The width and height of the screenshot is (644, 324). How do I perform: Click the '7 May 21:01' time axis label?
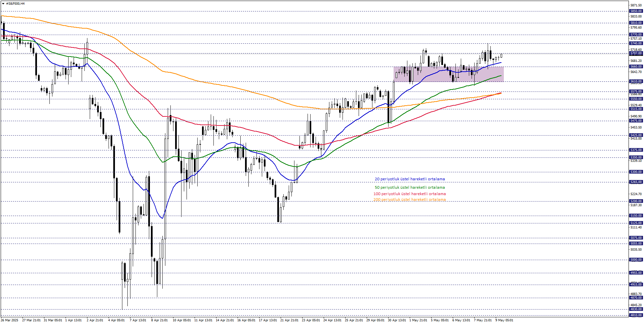click(483, 320)
